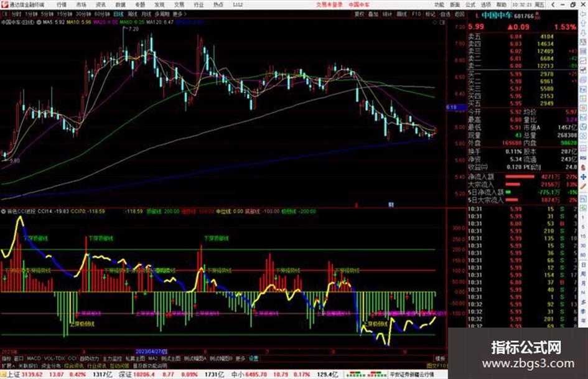Open 综合资讯 tab in bottom bar

[x=74, y=366]
